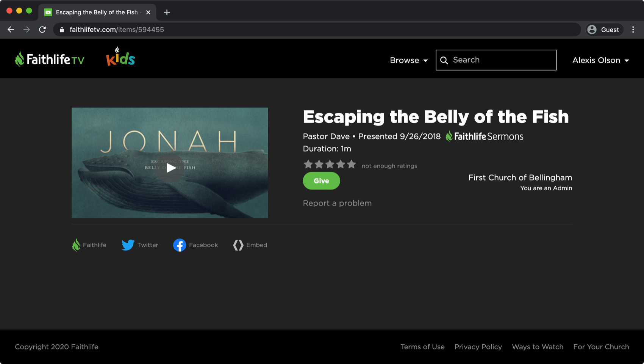Image resolution: width=644 pixels, height=364 pixels.
Task: Share on Twitter bird icon
Action: pyautogui.click(x=128, y=245)
